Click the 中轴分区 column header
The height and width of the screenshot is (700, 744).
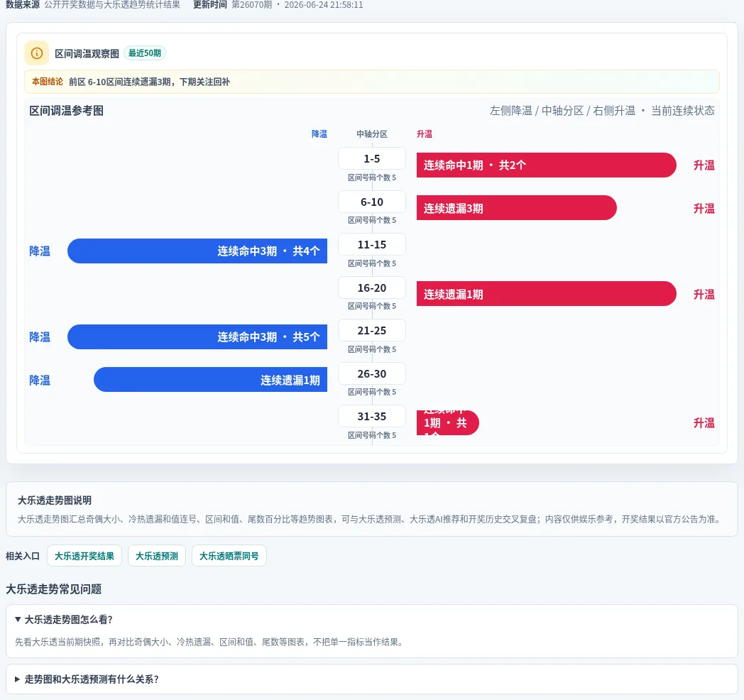(x=372, y=134)
